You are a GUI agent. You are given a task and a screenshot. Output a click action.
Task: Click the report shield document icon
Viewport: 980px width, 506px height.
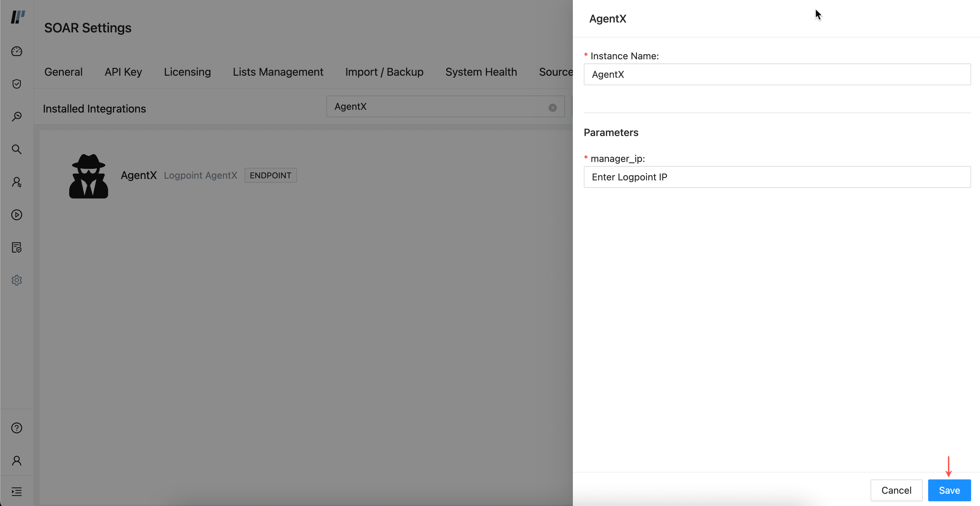point(17,248)
